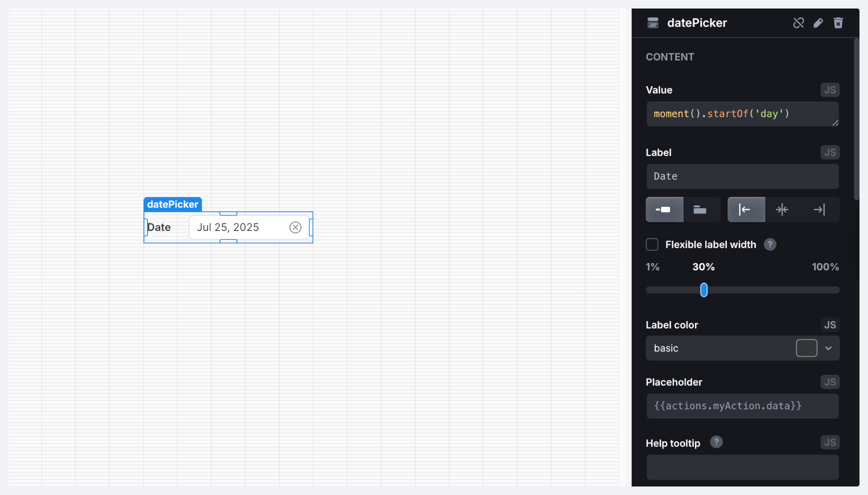This screenshot has width=868, height=495.
Task: Select label-left position icon
Action: tap(664, 210)
